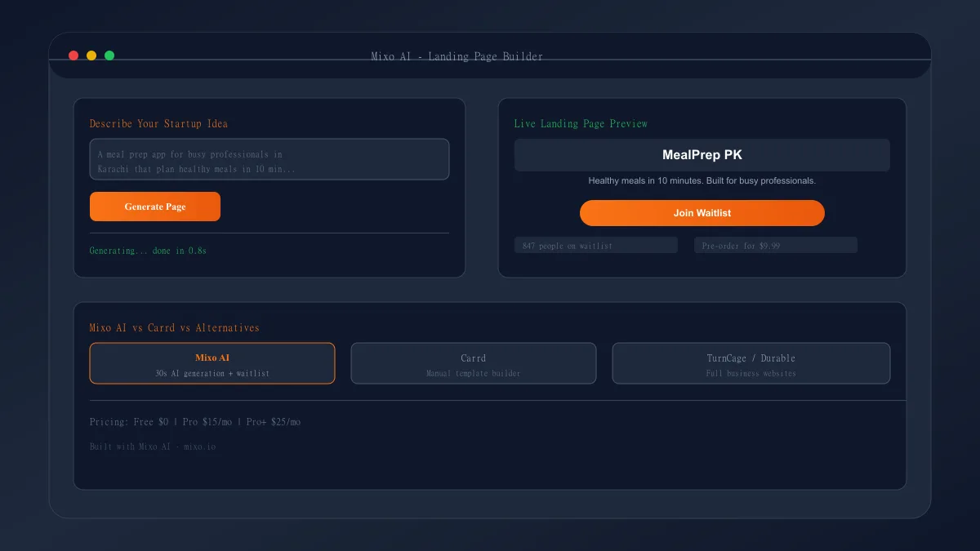Click the Join Waitlist button
Image resolution: width=980 pixels, height=551 pixels.
click(702, 213)
